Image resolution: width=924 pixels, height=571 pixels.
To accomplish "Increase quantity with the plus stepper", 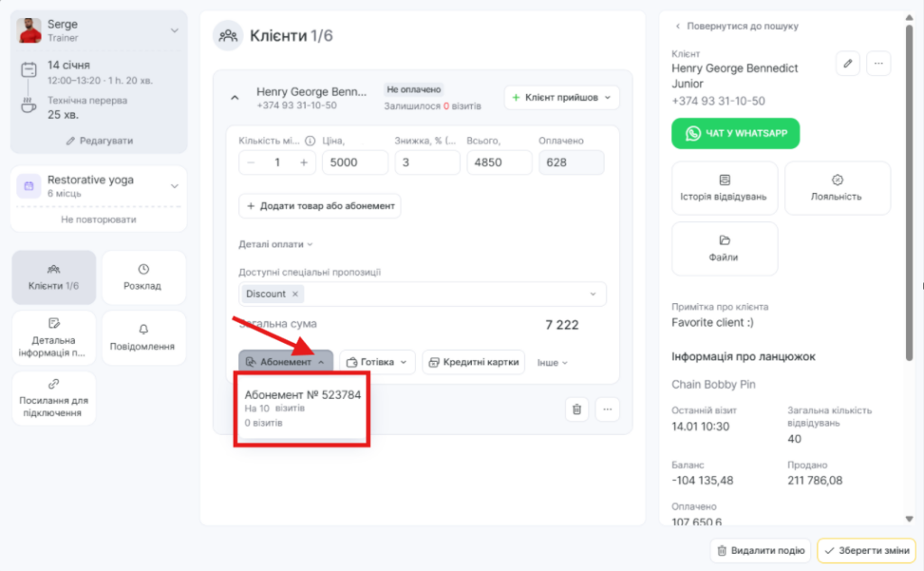I will pyautogui.click(x=304, y=163).
